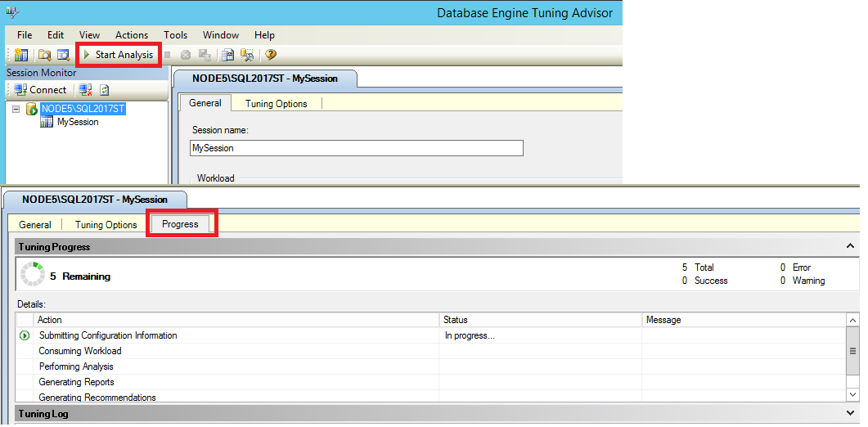Collapse the NODE5\SQL2017ST tree node
This screenshot has height=427, width=868.
tap(16, 109)
